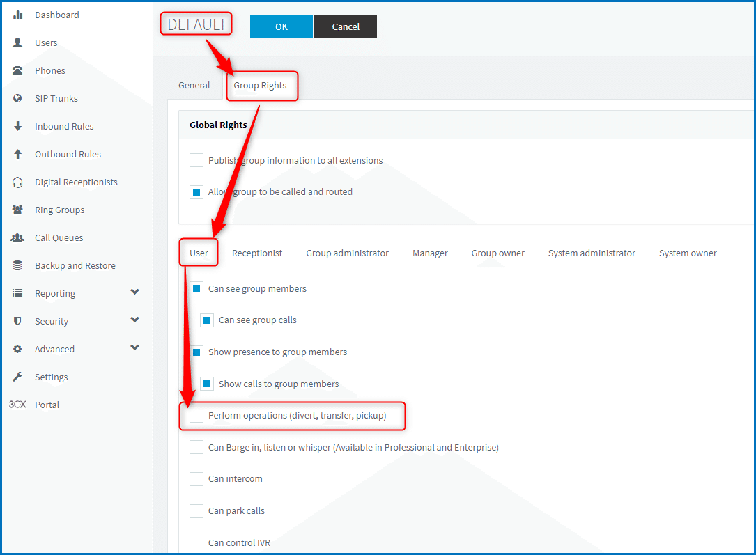
Task: Click the Reporting list icon
Action: [x=18, y=293]
